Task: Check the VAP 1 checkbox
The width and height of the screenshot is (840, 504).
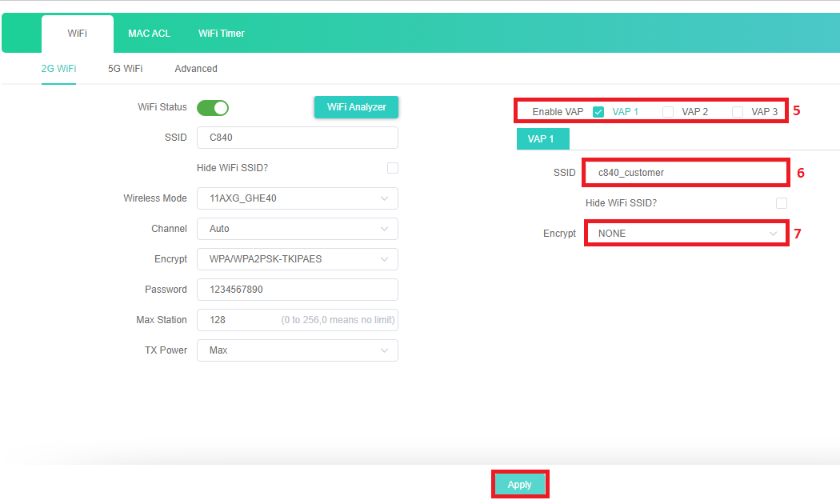Action: 598,112
